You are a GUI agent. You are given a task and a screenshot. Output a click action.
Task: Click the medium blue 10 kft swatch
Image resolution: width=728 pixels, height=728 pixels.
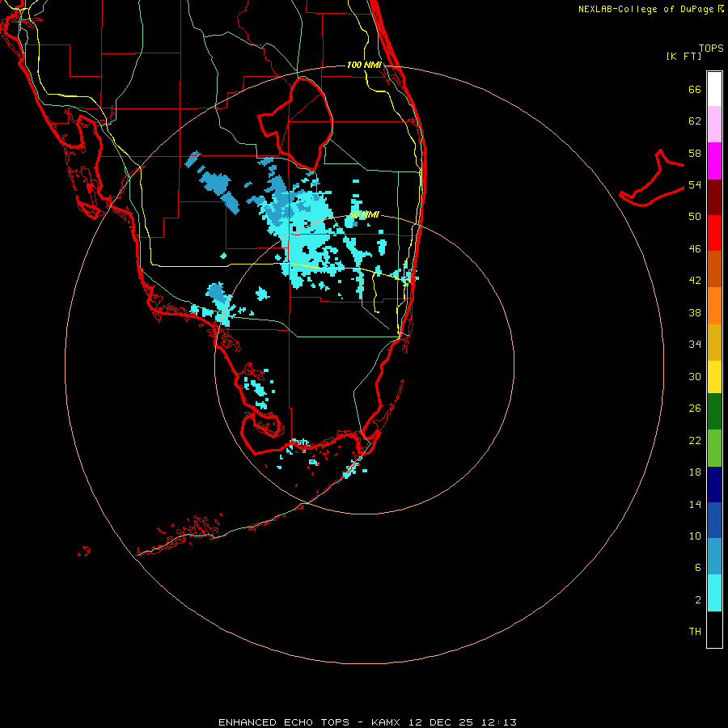click(x=714, y=520)
